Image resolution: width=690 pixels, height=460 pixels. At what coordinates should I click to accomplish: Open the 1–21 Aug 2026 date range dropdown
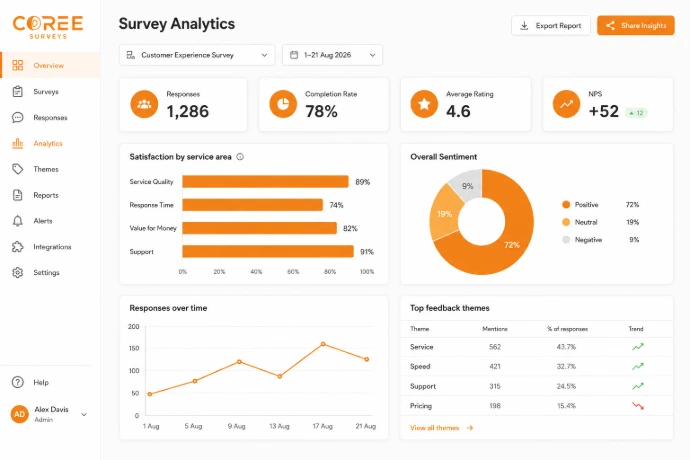(x=332, y=55)
